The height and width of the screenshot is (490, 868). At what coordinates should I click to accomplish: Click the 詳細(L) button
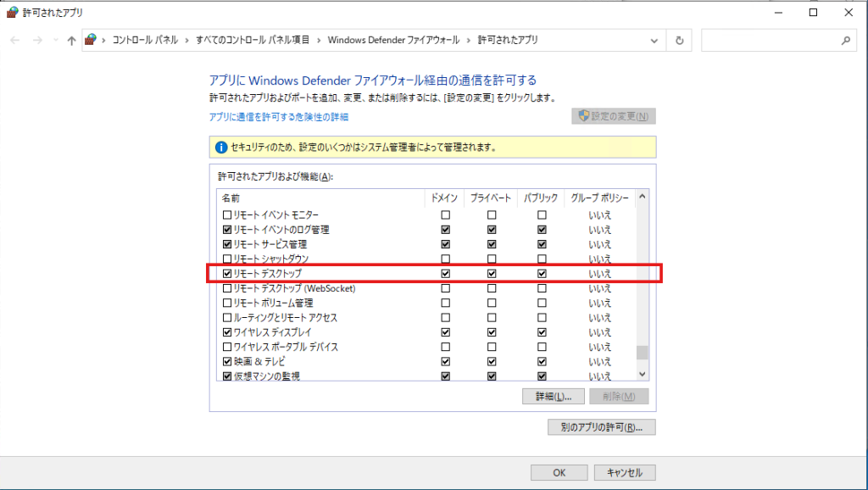pyautogui.click(x=553, y=396)
